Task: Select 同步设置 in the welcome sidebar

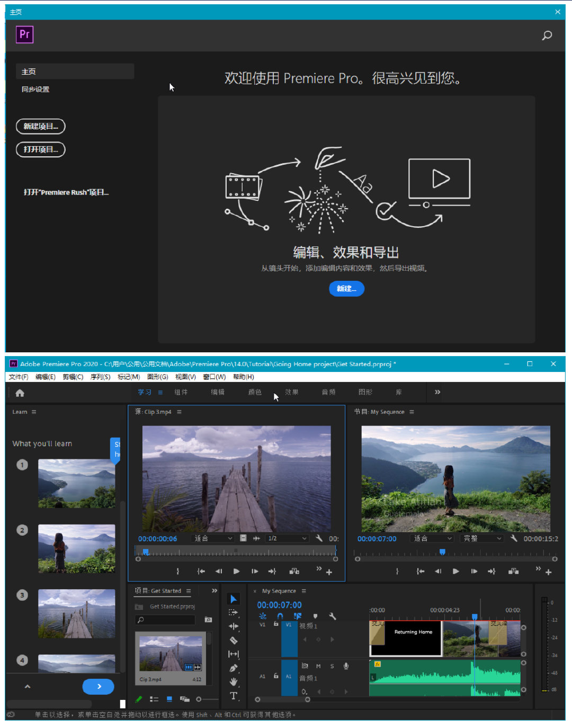Action: (x=35, y=89)
